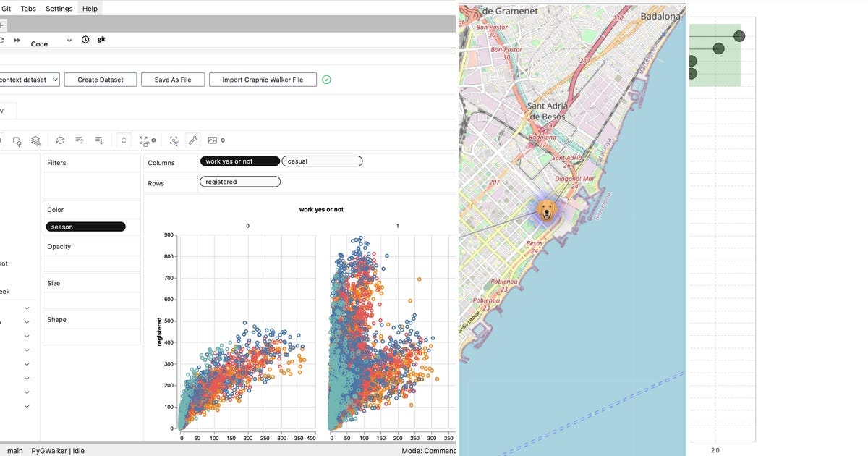Click the Create Dataset button

click(100, 79)
